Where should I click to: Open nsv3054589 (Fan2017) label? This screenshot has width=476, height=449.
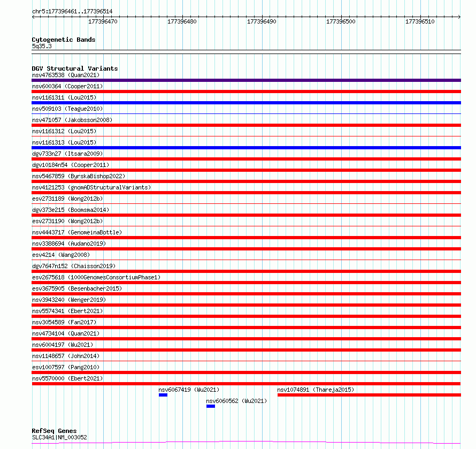point(64,322)
